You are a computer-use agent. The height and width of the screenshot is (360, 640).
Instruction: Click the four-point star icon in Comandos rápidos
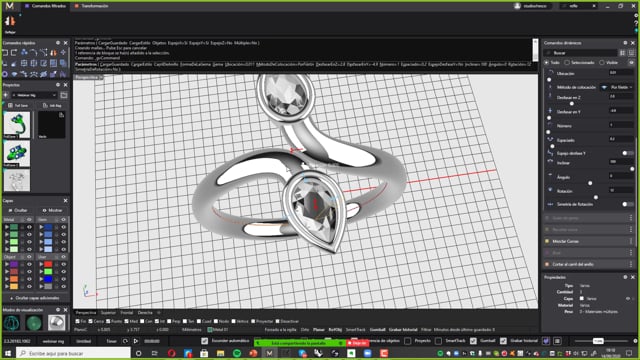point(63,52)
